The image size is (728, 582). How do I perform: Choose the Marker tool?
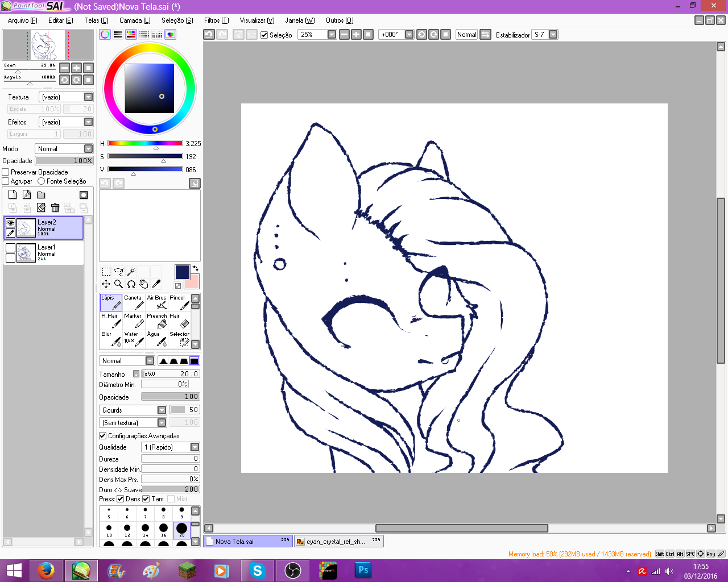[x=134, y=321]
